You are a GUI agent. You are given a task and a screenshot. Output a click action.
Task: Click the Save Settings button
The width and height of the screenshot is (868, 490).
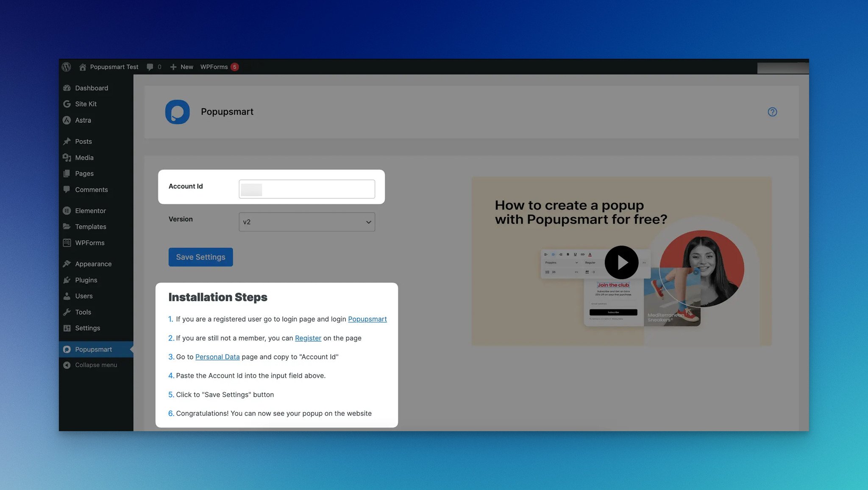pyautogui.click(x=200, y=257)
